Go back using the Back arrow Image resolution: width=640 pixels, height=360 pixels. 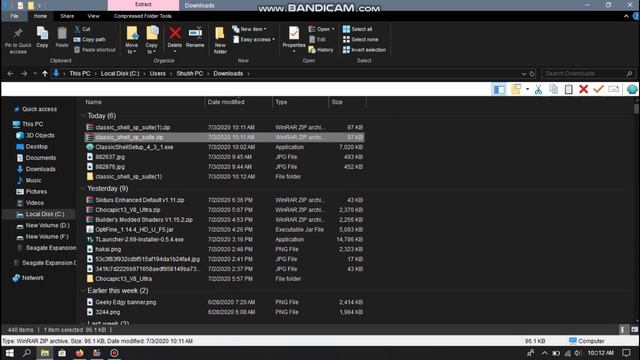click(10, 74)
